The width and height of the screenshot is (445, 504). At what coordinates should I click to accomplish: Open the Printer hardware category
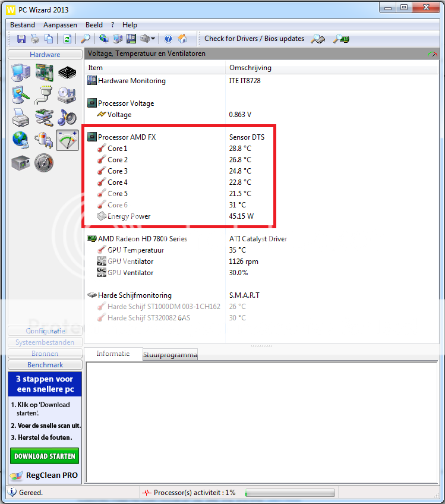(21, 117)
